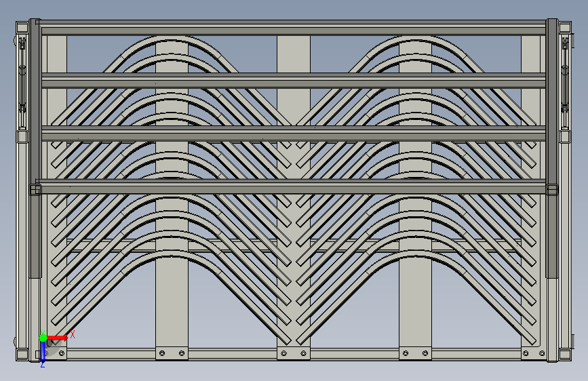Select the topmost horizontal rail of the frame
Screen dimensions: 588x381
point(293,28)
